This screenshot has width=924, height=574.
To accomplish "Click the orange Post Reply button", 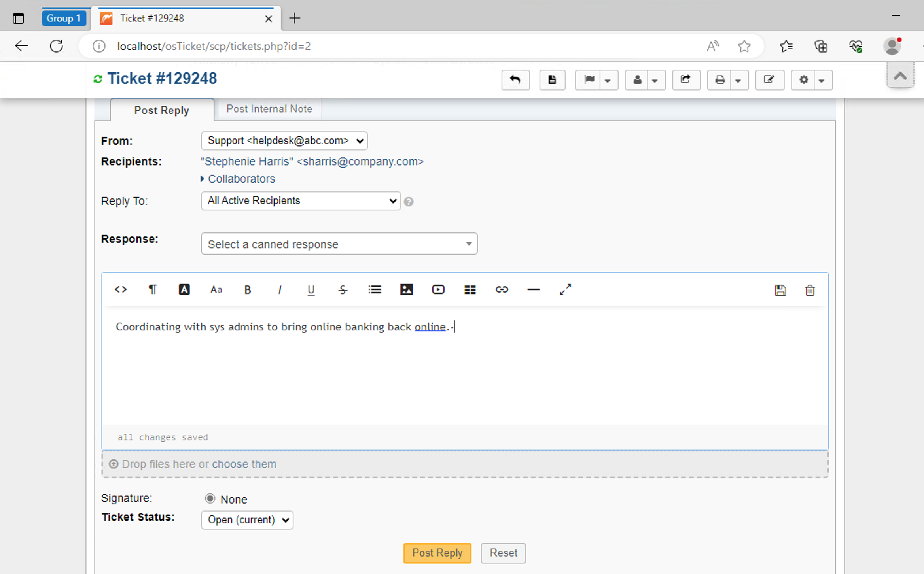I will coord(437,553).
